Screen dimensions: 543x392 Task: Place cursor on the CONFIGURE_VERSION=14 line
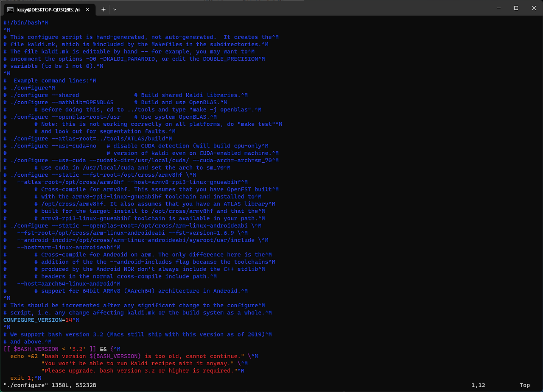[38, 320]
